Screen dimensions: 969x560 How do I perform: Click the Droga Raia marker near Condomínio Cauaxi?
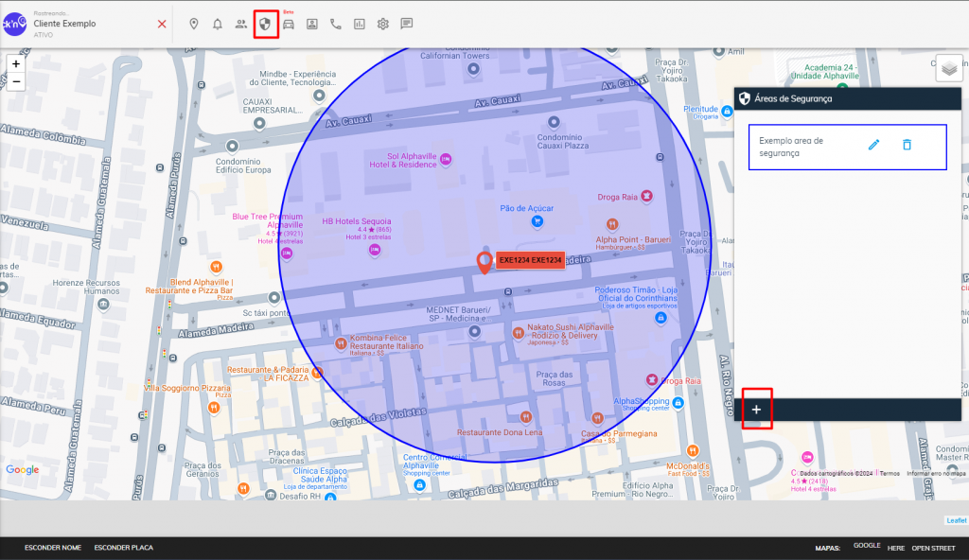(646, 196)
